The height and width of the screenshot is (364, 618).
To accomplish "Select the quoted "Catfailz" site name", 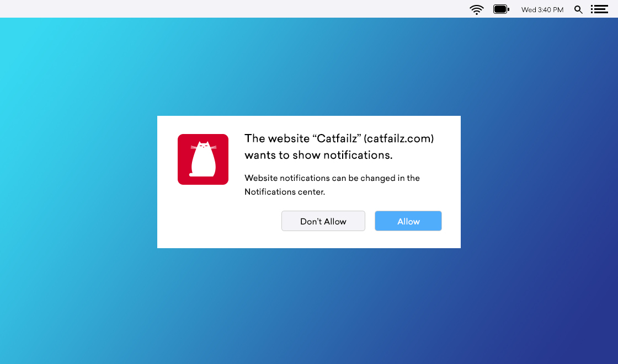I will click(x=337, y=138).
